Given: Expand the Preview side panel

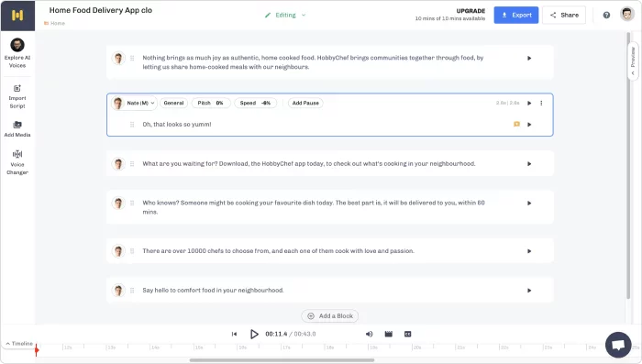Looking at the screenshot, I should pos(633,61).
